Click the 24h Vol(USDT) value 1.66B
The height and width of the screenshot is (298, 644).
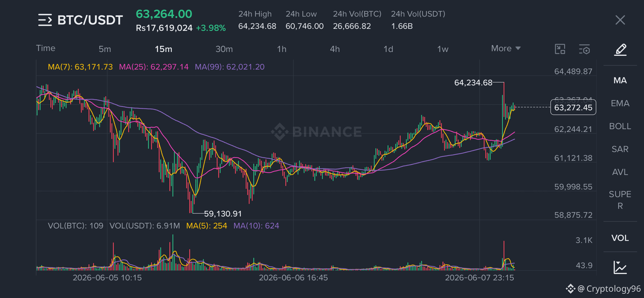402,26
